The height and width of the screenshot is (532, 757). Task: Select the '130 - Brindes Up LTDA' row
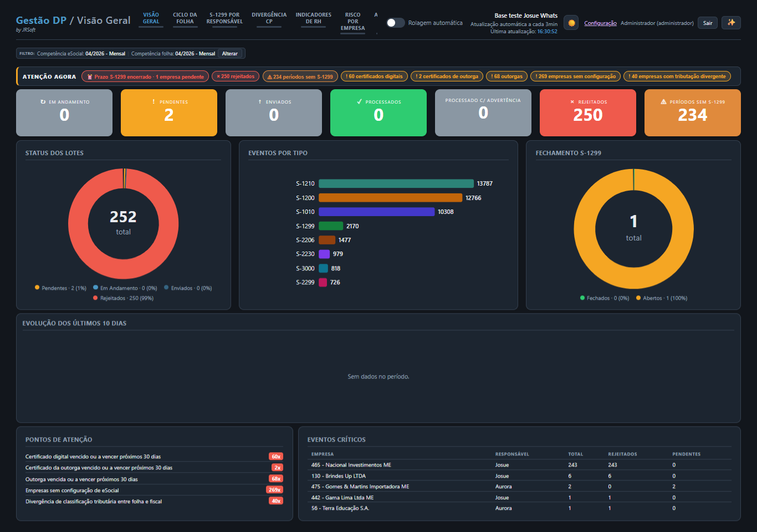tap(520, 476)
